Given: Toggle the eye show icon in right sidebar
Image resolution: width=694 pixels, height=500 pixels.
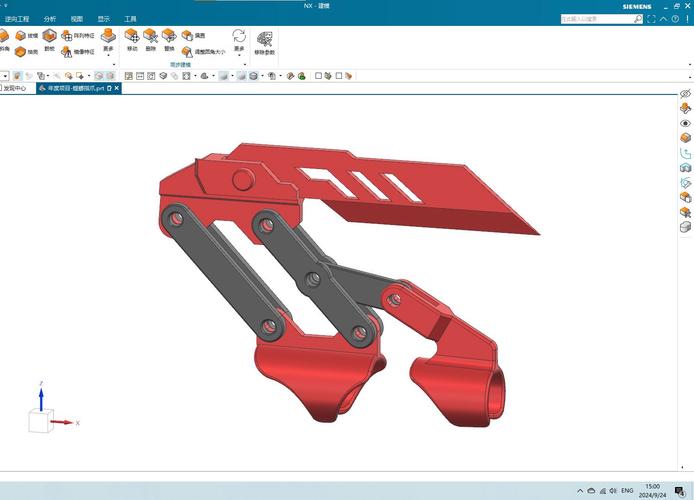Looking at the screenshot, I should coord(685,123).
